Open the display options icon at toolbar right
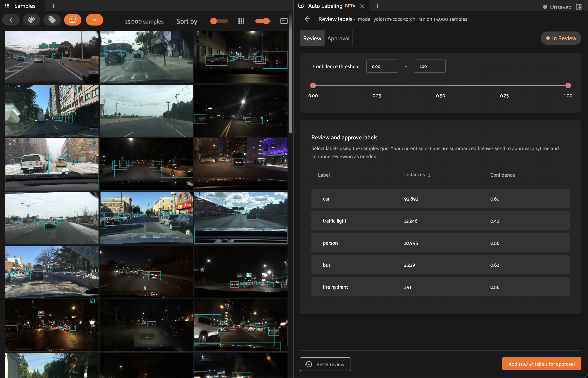The image size is (588, 378). tap(284, 21)
